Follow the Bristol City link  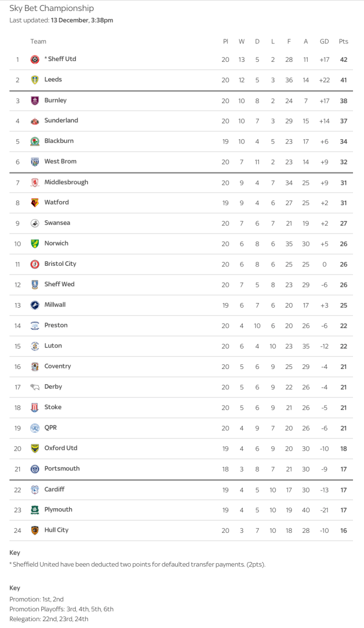click(x=60, y=264)
